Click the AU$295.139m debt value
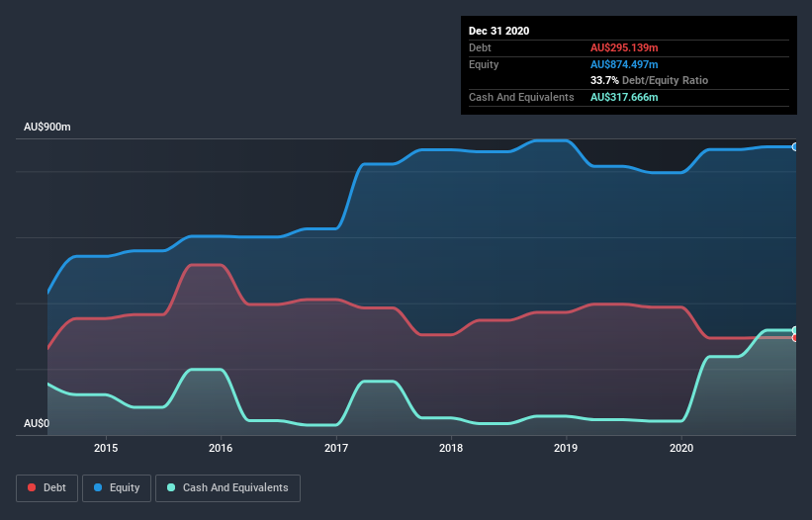Image resolution: width=812 pixels, height=520 pixels. [624, 47]
